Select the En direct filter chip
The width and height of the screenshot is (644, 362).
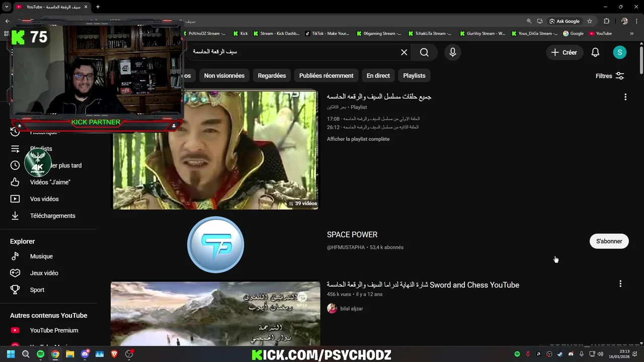tap(378, 75)
